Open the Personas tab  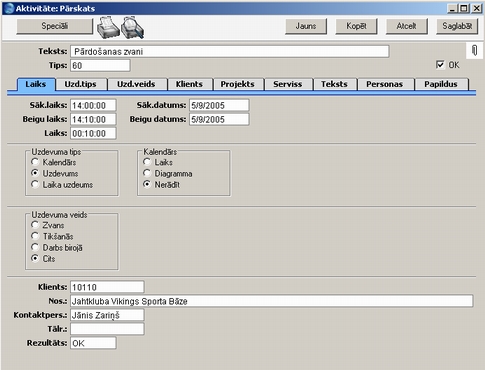385,84
